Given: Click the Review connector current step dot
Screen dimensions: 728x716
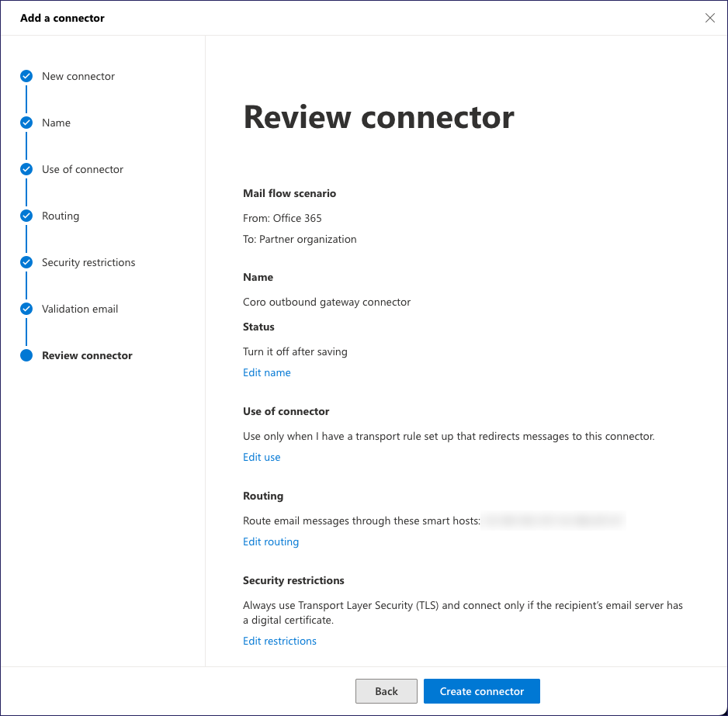Looking at the screenshot, I should [x=26, y=355].
